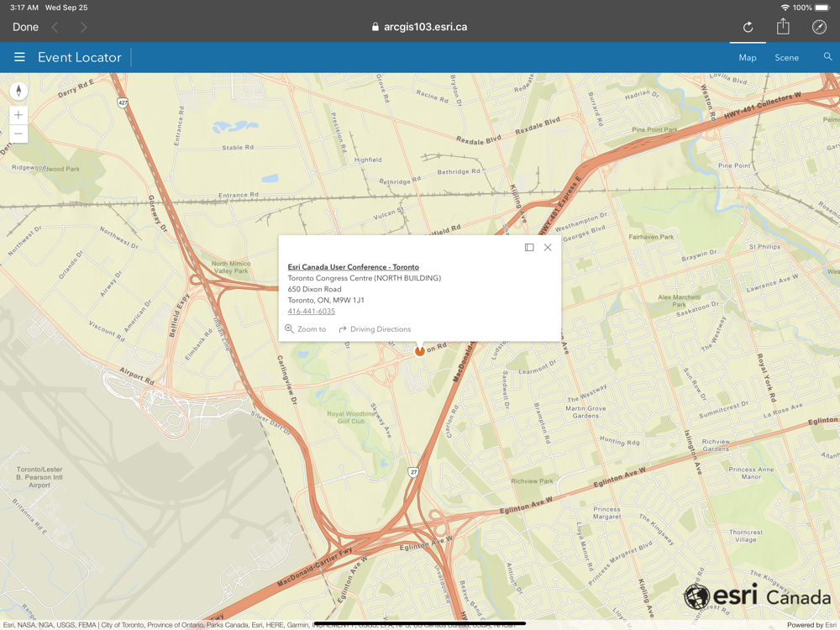The image size is (840, 630).
Task: Close the event popup
Action: [548, 248]
